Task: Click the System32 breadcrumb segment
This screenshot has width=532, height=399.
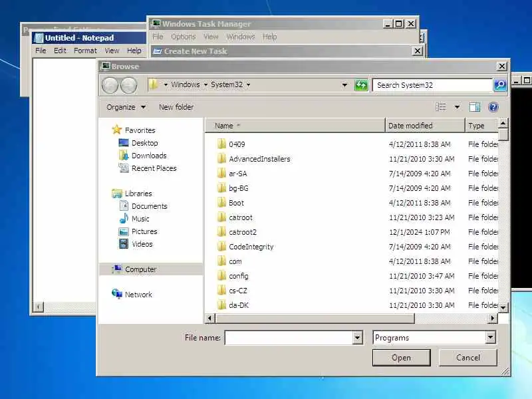Action: coord(227,84)
